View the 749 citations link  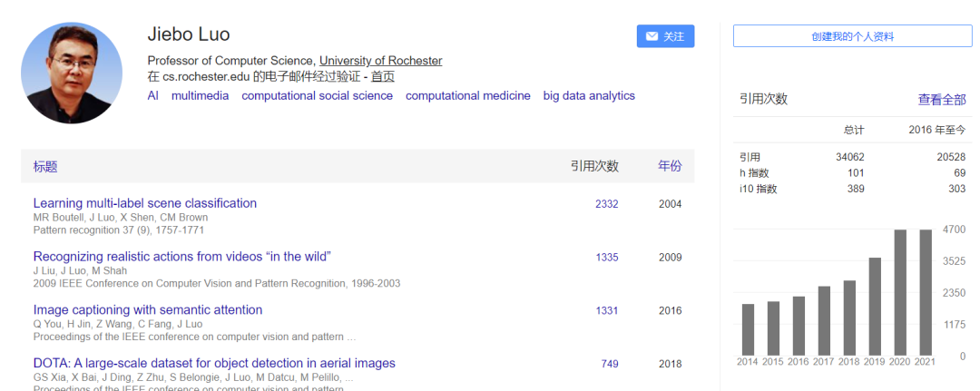pos(610,364)
